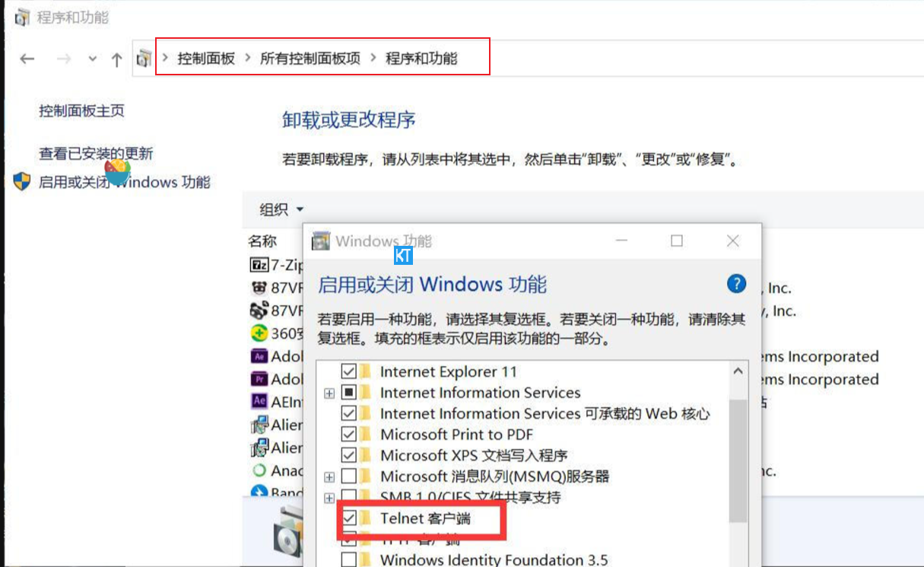Toggle the Microsoft Print to PDF checkbox

[x=349, y=435]
